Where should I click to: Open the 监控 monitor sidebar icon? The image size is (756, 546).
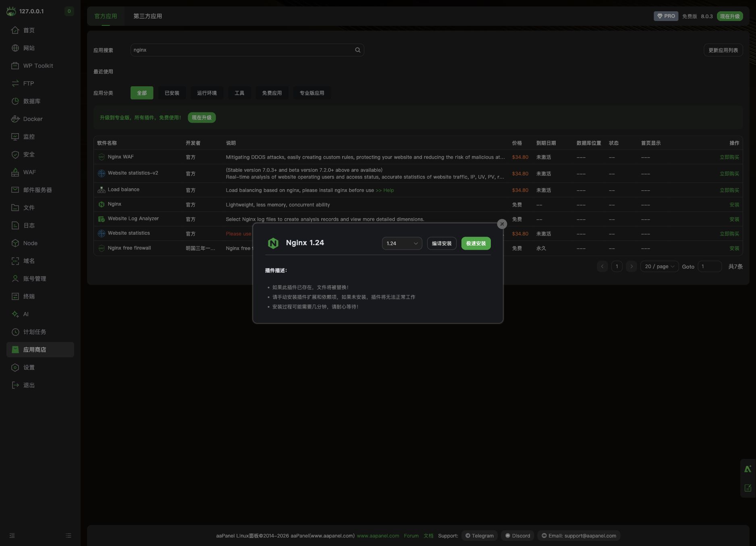pos(15,137)
